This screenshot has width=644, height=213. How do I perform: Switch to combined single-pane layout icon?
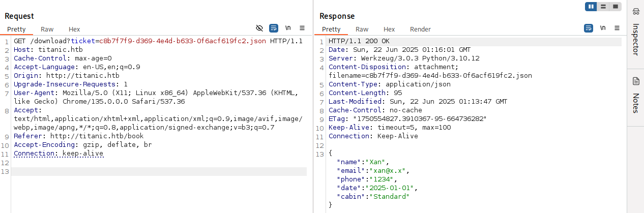[616, 7]
